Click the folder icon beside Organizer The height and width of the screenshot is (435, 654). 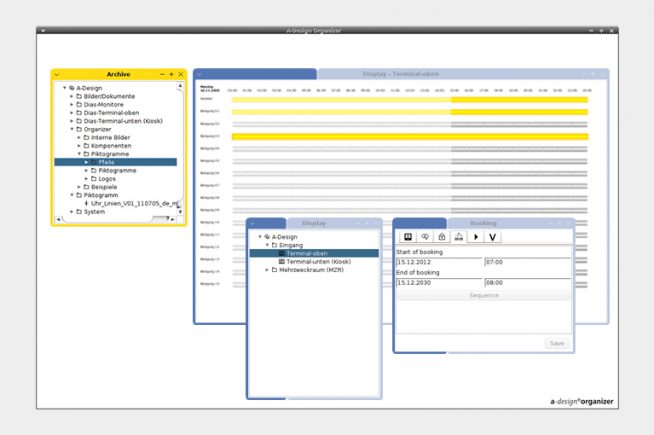coord(79,129)
